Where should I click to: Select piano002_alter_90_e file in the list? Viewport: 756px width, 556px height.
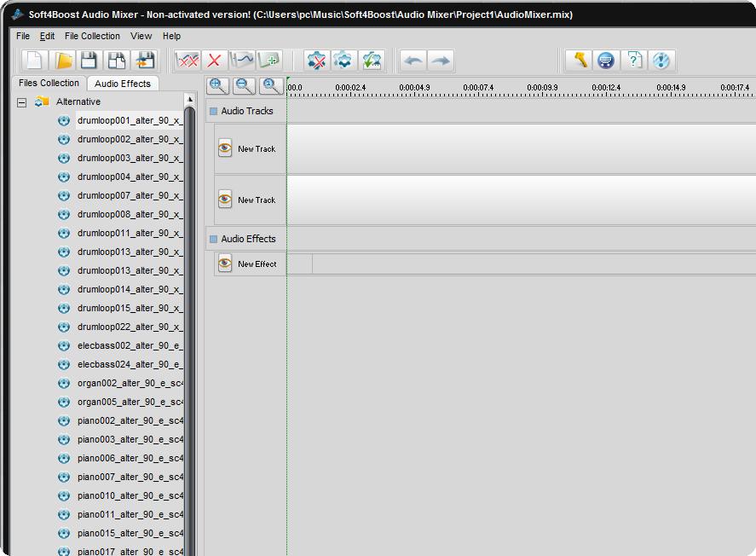tap(130, 420)
